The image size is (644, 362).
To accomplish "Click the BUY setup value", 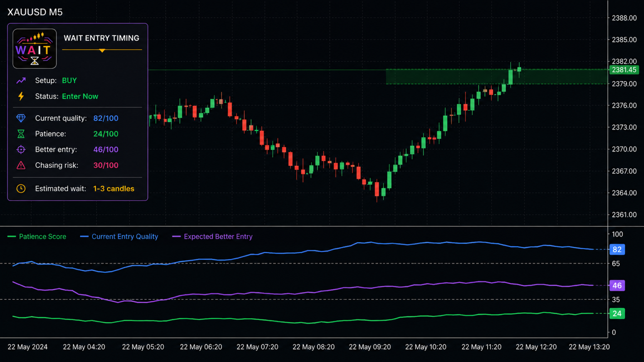I will 69,80.
